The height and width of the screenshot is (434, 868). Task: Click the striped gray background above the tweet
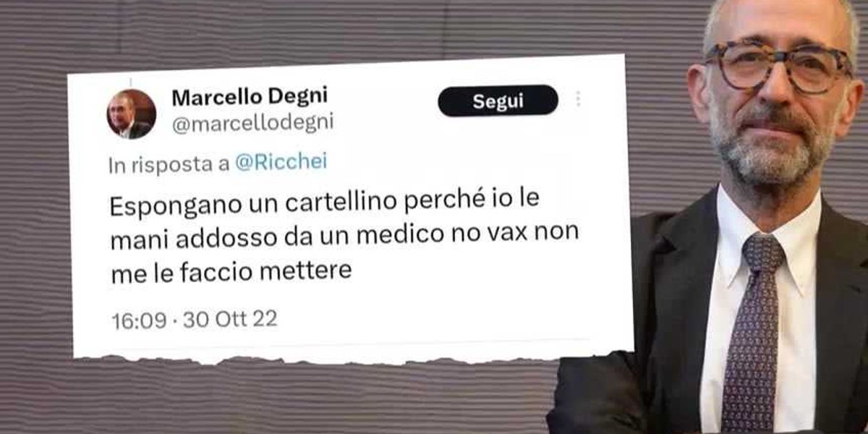click(x=325, y=27)
